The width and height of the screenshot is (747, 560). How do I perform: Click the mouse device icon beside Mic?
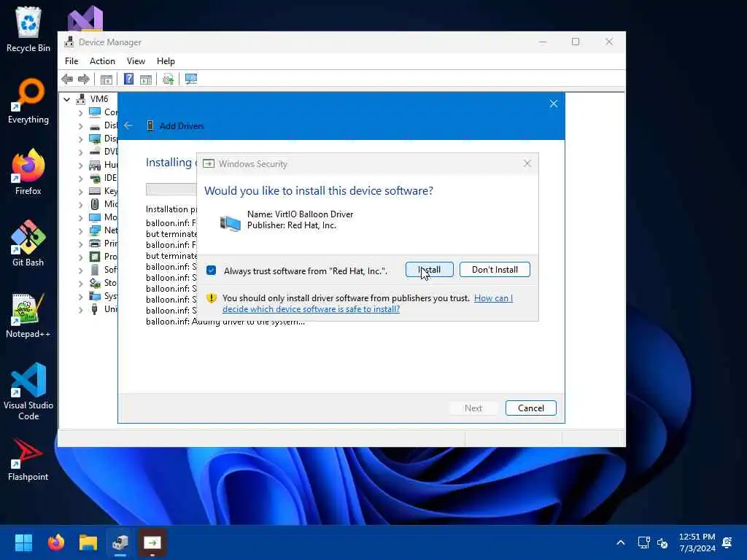95,204
